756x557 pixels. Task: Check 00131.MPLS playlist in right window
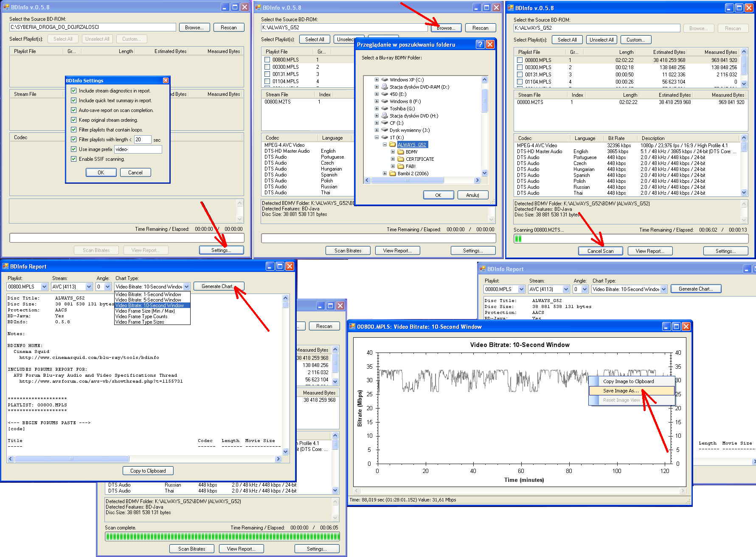[x=520, y=75]
